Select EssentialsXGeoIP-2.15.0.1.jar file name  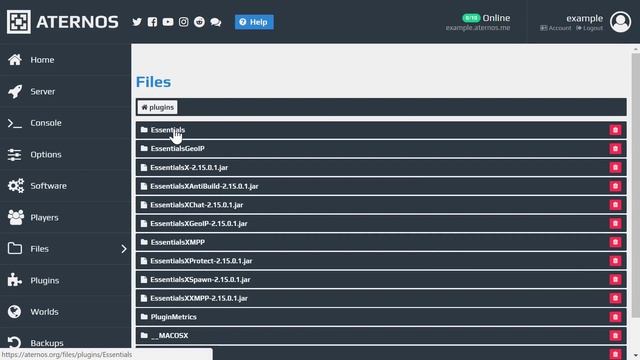(199, 223)
